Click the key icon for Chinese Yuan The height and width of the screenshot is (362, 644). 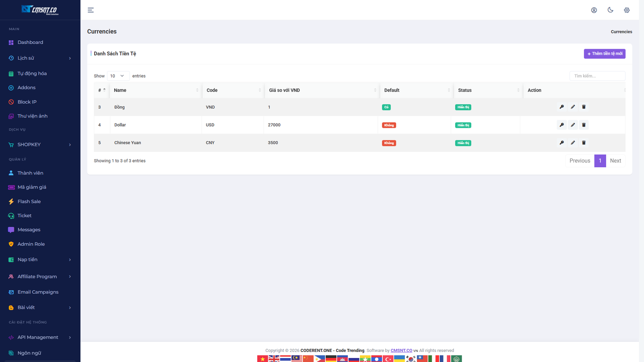point(561,142)
